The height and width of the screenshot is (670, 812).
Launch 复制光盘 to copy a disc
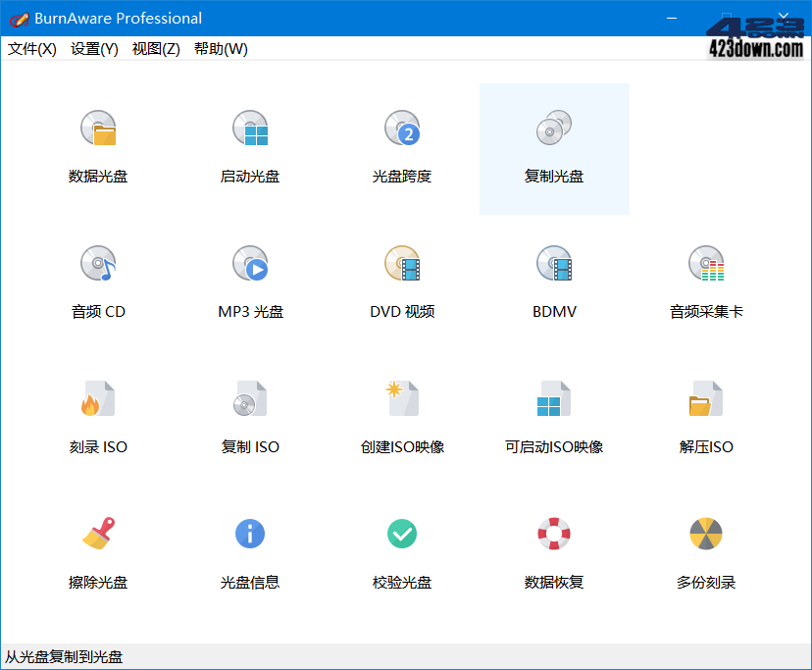(x=553, y=147)
